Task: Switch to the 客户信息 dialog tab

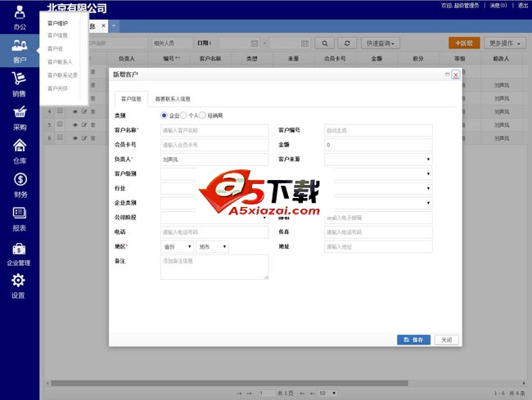Action: tap(131, 99)
